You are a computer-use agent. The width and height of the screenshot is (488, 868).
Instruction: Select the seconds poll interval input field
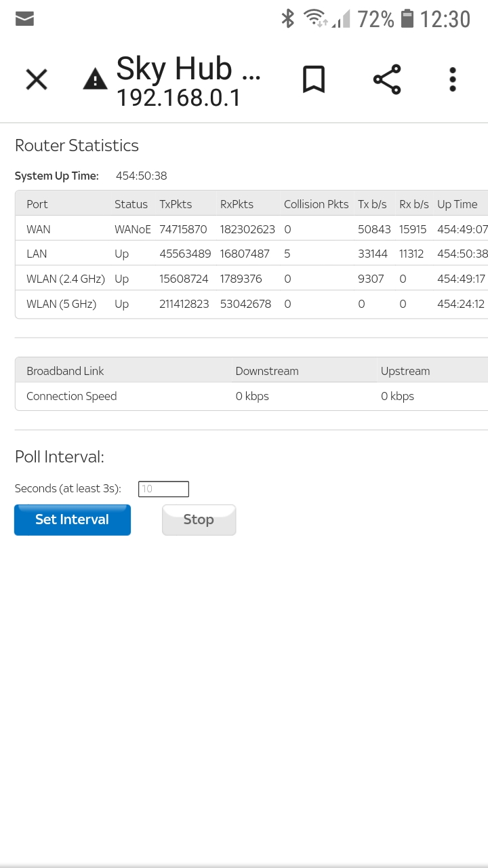click(163, 488)
